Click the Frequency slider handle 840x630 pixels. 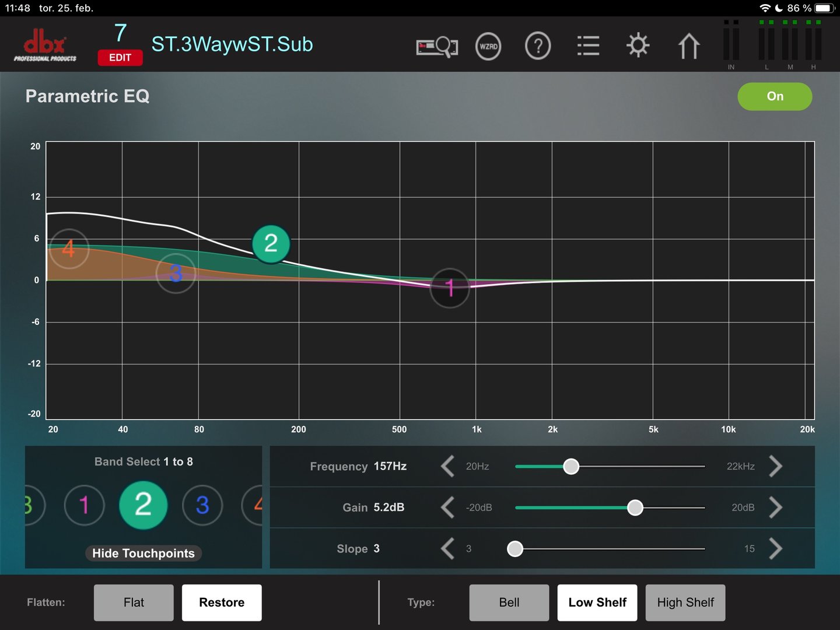pos(571,466)
